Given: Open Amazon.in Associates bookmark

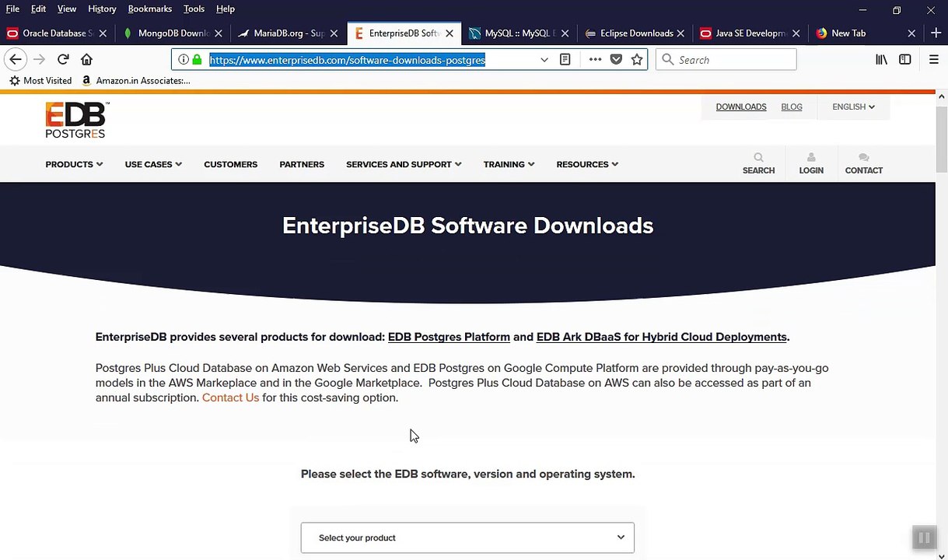Looking at the screenshot, I should coord(135,81).
